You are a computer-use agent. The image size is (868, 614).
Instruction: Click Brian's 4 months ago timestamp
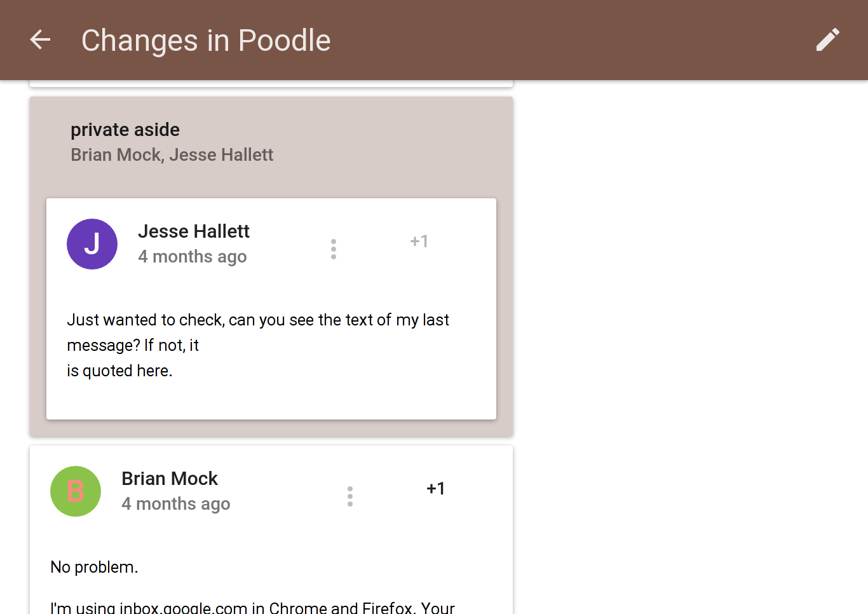coord(176,504)
